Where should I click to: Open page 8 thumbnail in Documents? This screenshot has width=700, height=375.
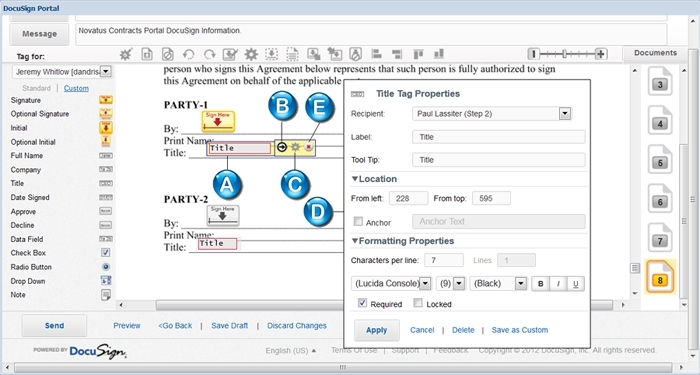coord(660,277)
